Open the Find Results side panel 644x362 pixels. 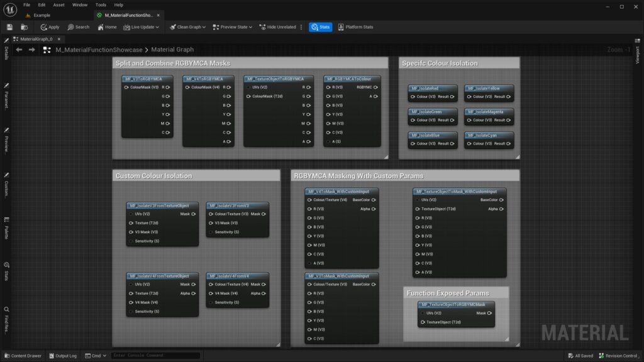pos(6,319)
